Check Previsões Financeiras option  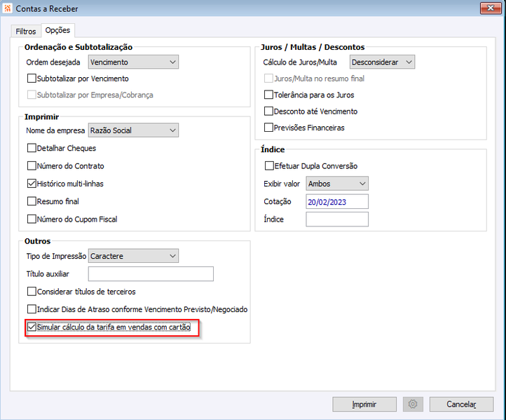pos(269,128)
